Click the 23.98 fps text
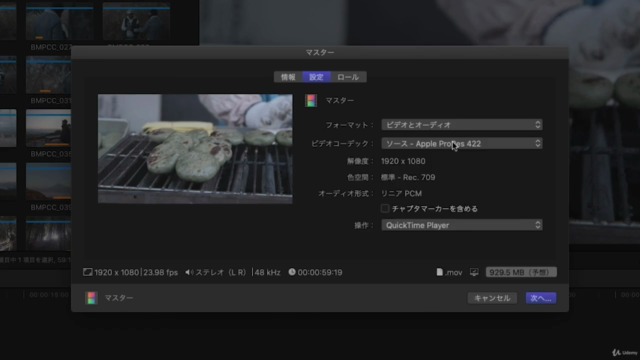This screenshot has width=640, height=360. [160, 272]
